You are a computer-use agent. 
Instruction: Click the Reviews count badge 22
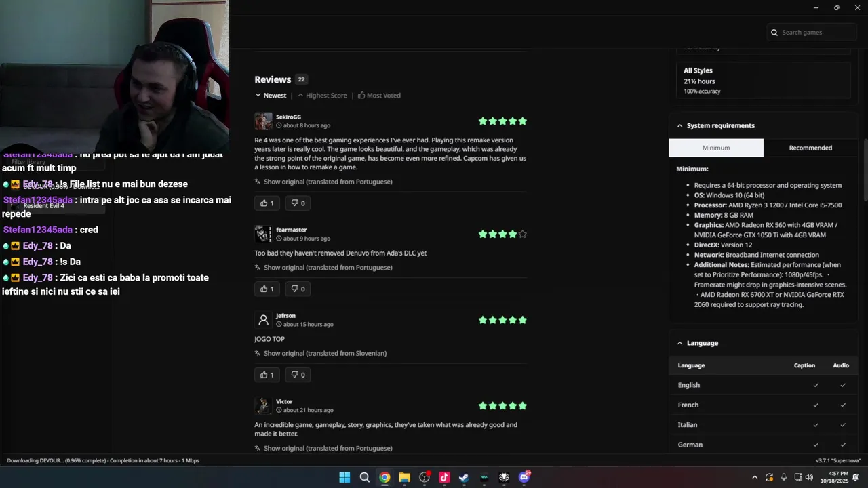click(301, 80)
